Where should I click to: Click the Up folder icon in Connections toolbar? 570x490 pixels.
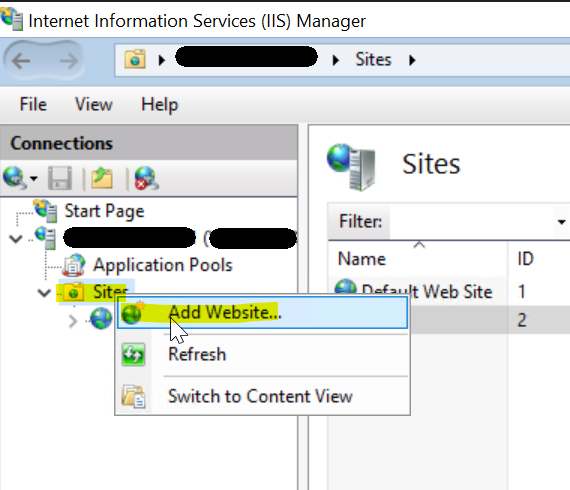pyautogui.click(x=102, y=178)
